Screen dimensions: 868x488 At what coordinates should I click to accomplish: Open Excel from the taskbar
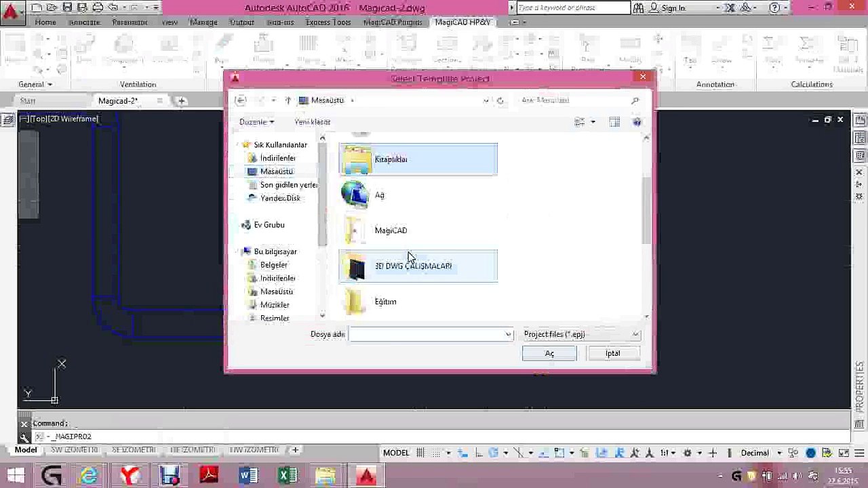[x=288, y=475]
